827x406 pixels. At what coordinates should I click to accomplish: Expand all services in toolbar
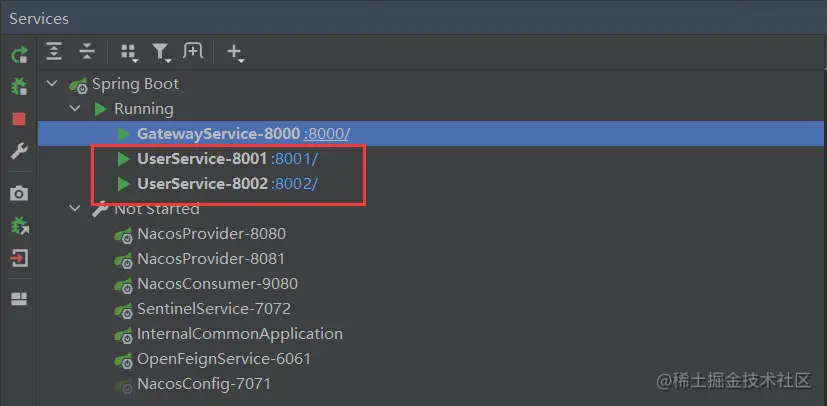click(x=54, y=51)
